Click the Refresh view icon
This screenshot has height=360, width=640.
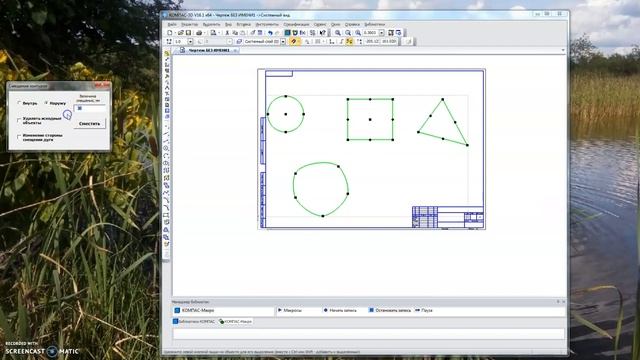coord(399,33)
